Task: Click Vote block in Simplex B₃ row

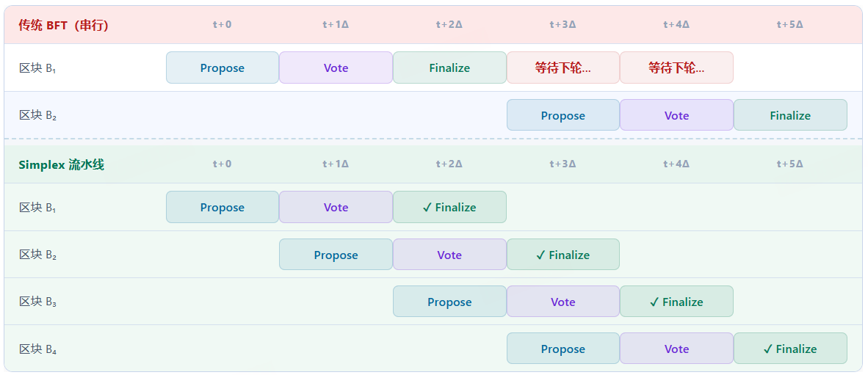Action: coord(563,302)
